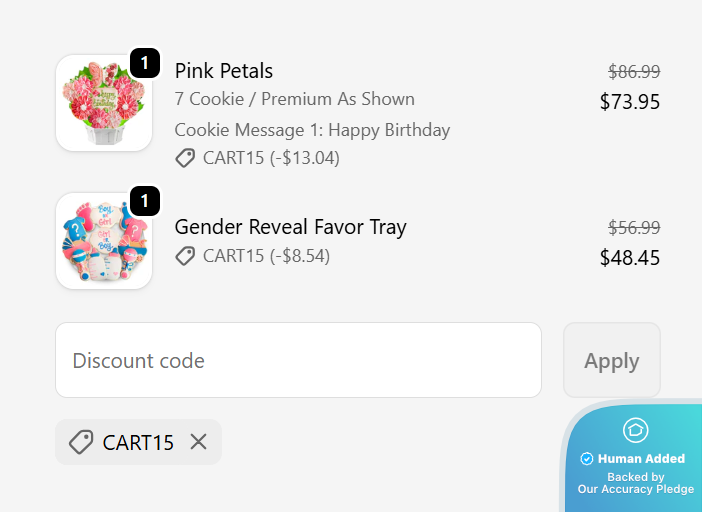The height and width of the screenshot is (512, 702).
Task: Click the $73.95 discounted price
Action: [x=630, y=102]
